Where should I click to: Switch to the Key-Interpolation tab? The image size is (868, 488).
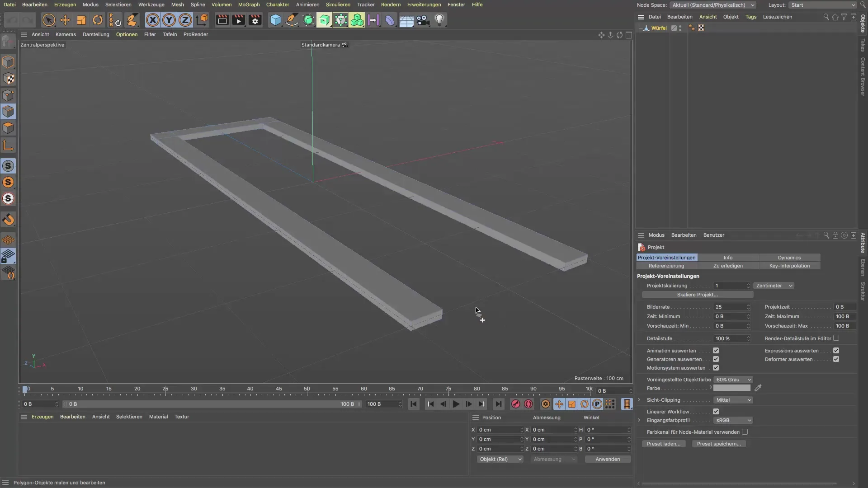[789, 266]
